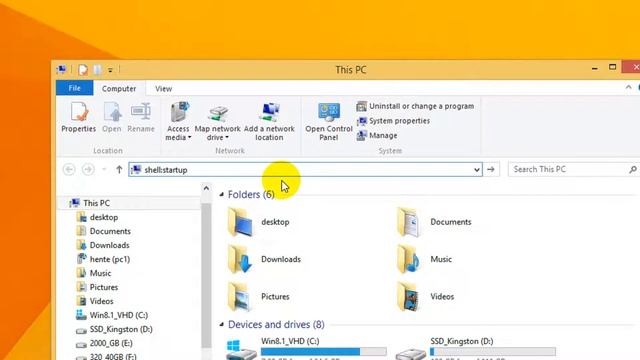The height and width of the screenshot is (360, 640).
Task: Maximize the This PC window
Action: pyautogui.click(x=613, y=67)
